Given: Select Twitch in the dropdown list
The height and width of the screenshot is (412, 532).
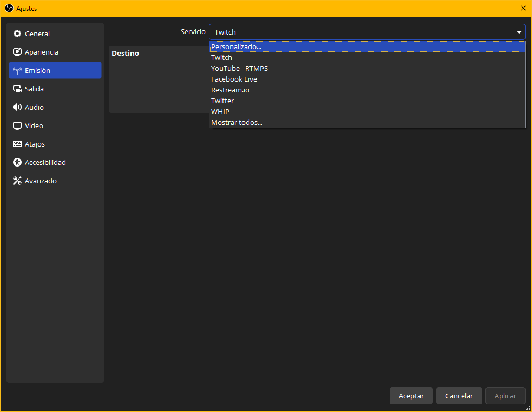Looking at the screenshot, I should click(367, 57).
